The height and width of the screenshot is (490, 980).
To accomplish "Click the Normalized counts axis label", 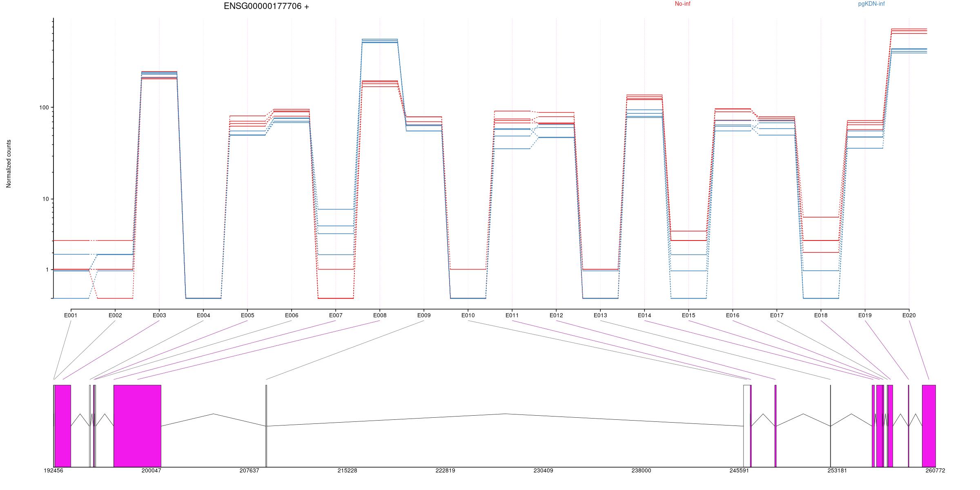I will (x=9, y=164).
